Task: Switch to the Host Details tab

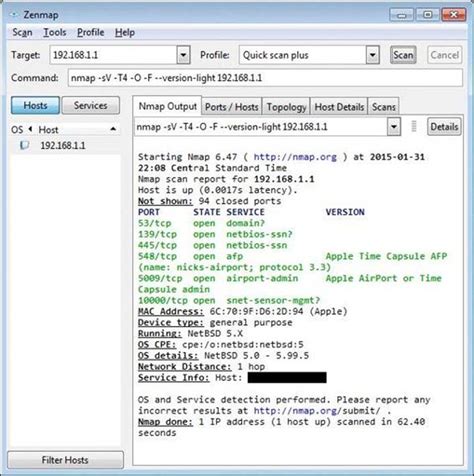Action: 339,107
